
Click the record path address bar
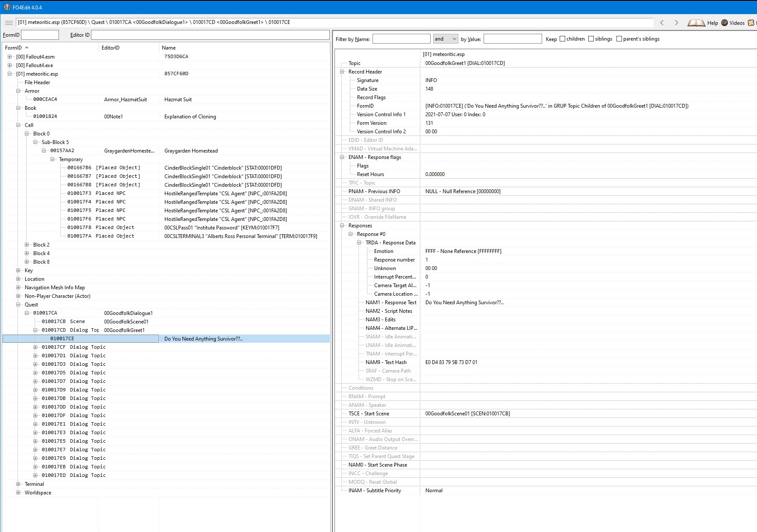point(334,23)
